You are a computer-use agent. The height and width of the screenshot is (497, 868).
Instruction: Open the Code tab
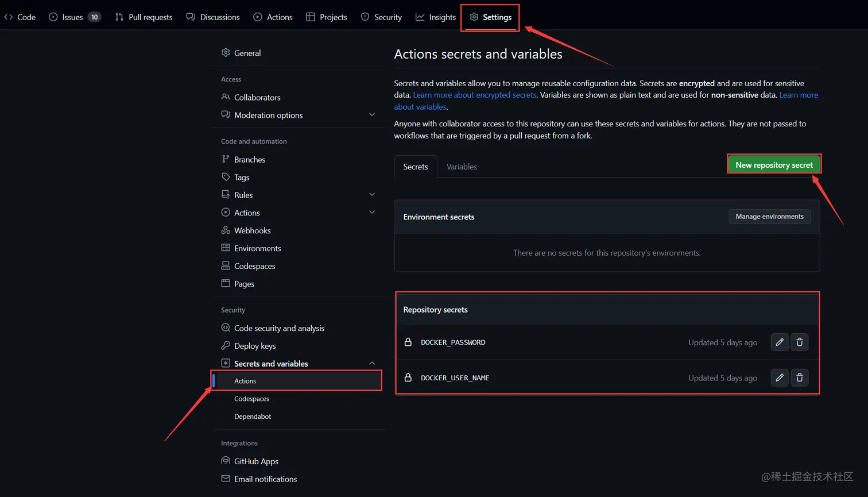point(20,17)
